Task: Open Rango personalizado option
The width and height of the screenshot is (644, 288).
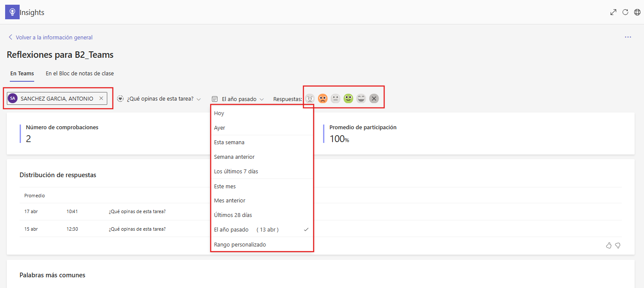Action: click(262, 244)
